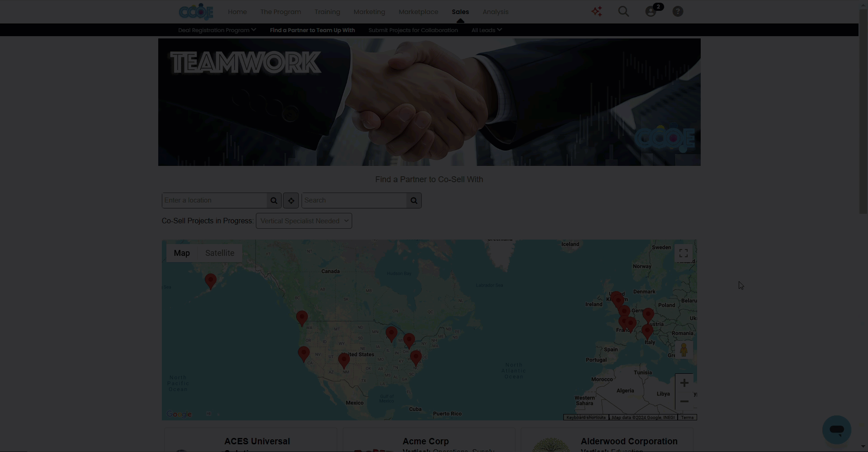Click the New Mexico map pin
The image size is (868, 452).
[344, 361]
